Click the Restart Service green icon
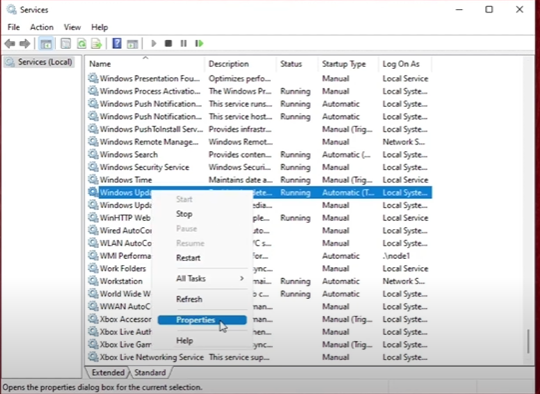This screenshot has height=394, width=540. pos(199,43)
